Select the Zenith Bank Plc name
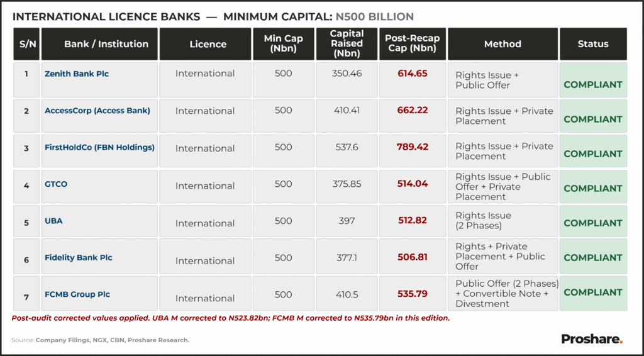The width and height of the screenshot is (644, 356). 77,74
